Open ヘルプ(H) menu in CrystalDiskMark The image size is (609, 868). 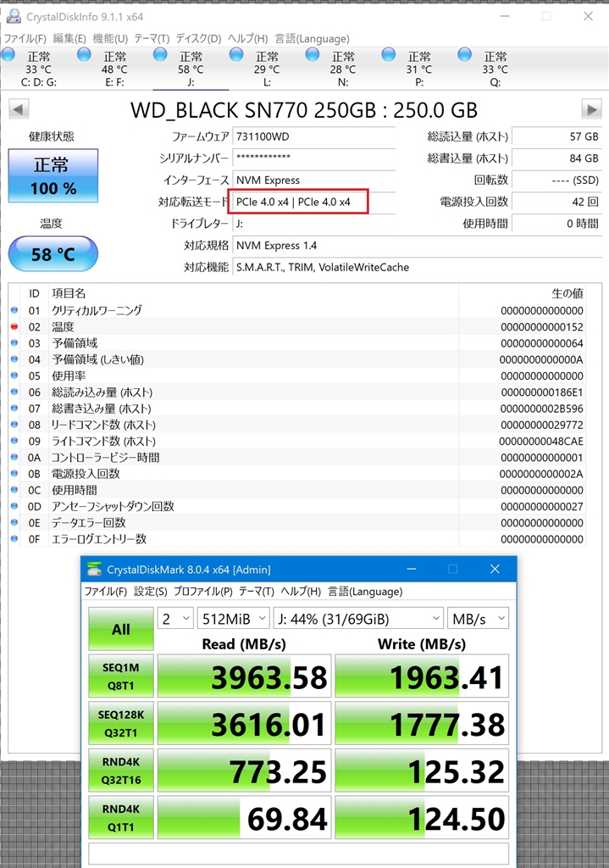(301, 591)
